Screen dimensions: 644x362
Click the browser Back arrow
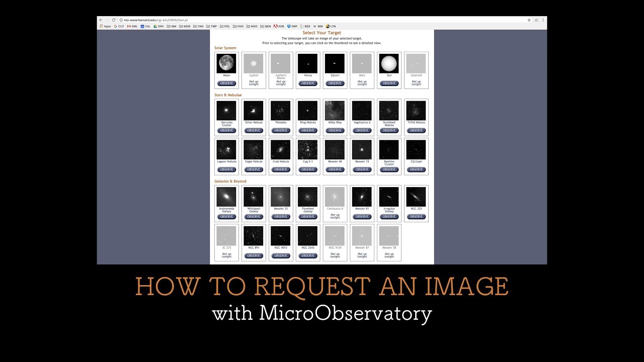tap(101, 20)
